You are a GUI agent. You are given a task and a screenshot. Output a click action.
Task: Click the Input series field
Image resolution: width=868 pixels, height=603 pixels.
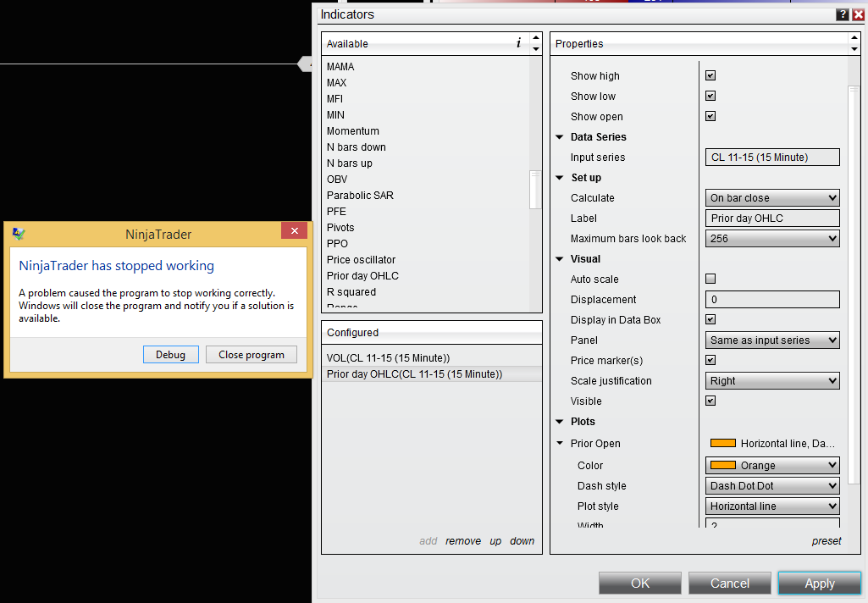[772, 158]
